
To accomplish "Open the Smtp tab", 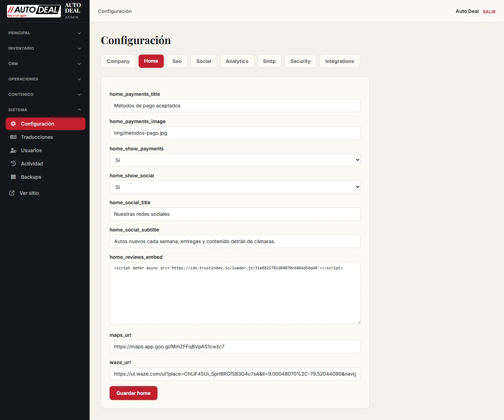I will (x=269, y=61).
